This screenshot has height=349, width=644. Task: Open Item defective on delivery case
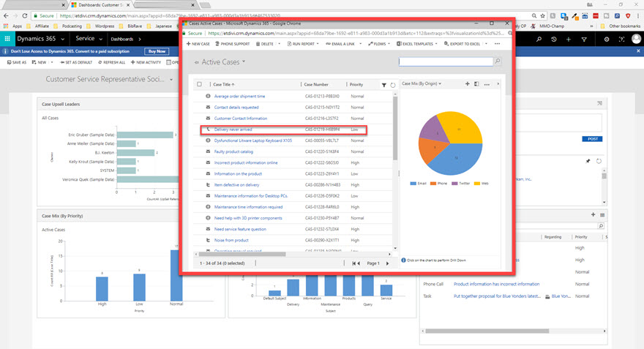tap(236, 185)
